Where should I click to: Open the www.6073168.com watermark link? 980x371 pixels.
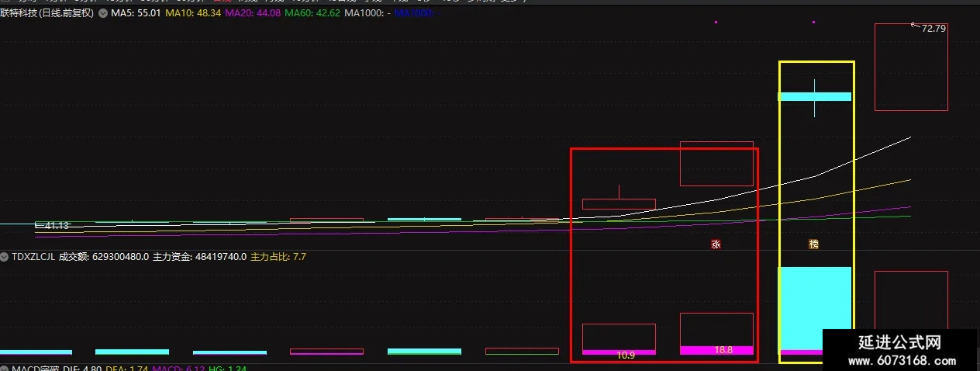pos(901,361)
